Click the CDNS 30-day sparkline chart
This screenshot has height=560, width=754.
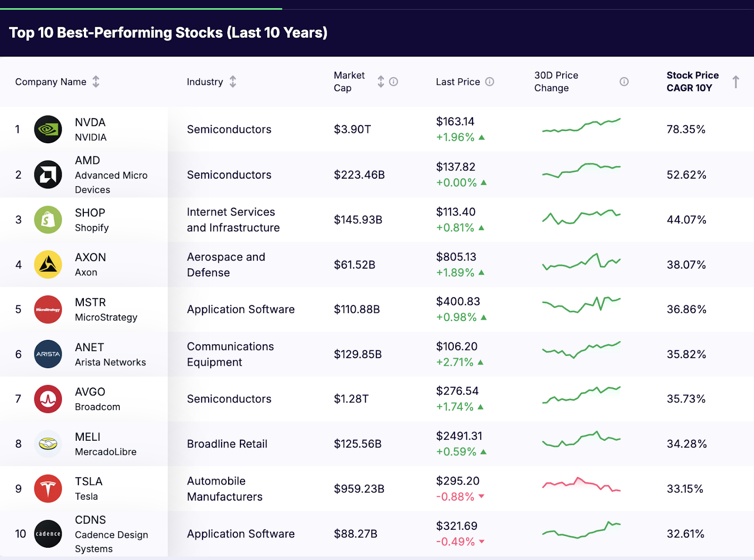coord(582,530)
